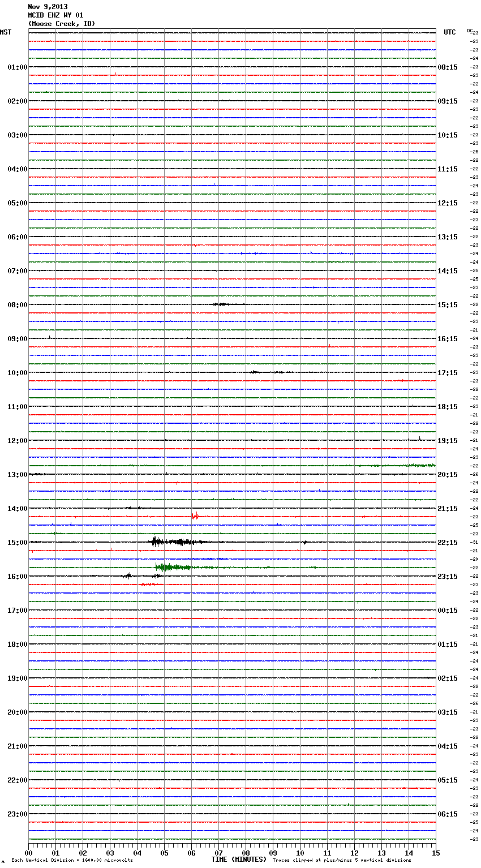Click the 15:15 UTC time label
This screenshot has width=481, height=868.
click(448, 305)
